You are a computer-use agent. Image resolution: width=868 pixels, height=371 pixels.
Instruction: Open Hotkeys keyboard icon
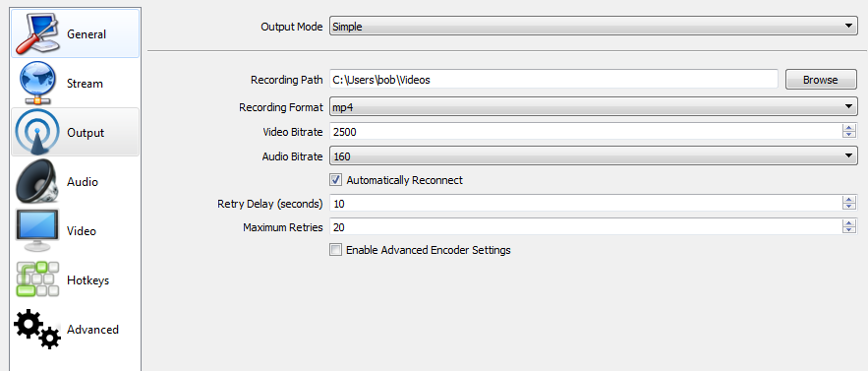[x=37, y=279]
